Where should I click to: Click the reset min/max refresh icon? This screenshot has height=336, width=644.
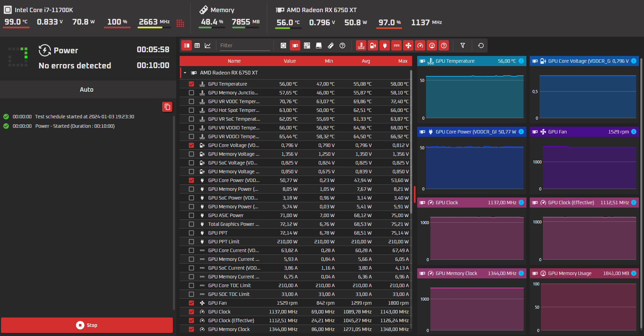pos(481,45)
